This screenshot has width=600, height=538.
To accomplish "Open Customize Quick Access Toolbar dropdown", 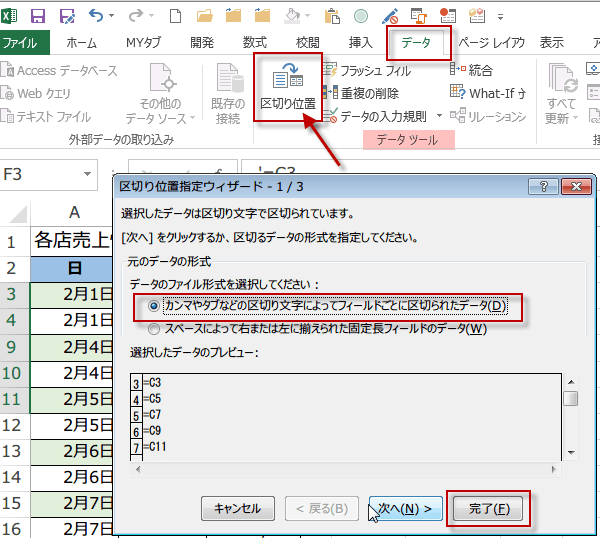I will (x=501, y=17).
